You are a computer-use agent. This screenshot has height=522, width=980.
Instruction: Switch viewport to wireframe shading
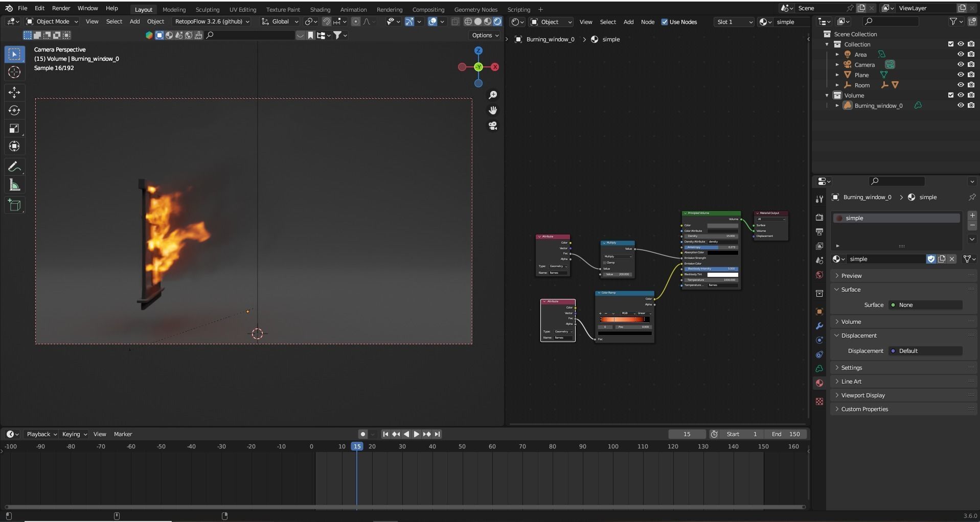pos(468,21)
